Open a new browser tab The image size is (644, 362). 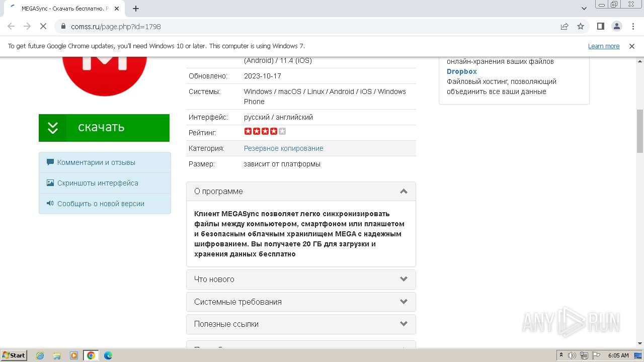click(136, 9)
